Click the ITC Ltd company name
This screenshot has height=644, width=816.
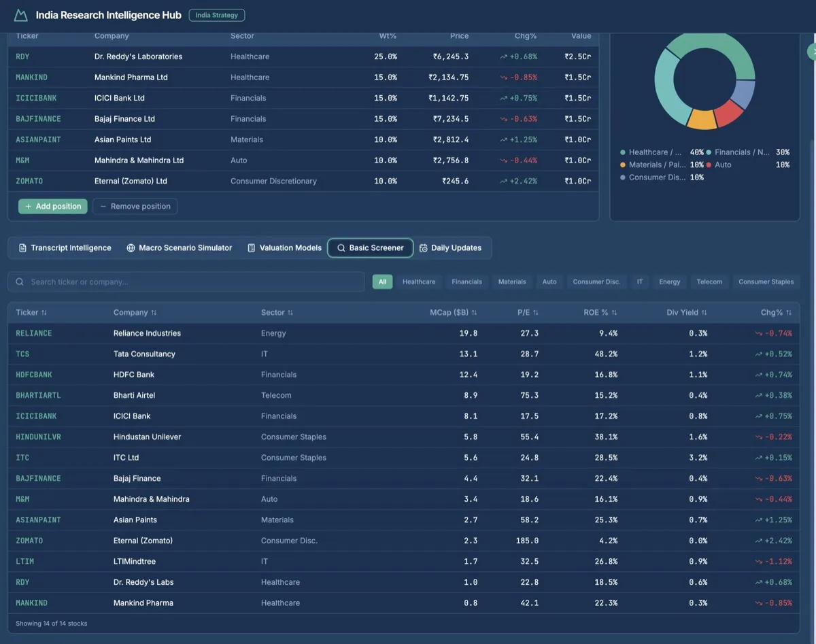126,458
